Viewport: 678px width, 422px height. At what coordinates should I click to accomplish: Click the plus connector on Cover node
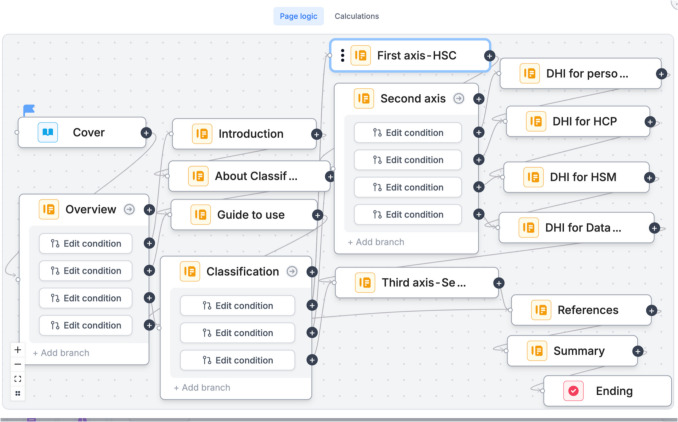(146, 133)
